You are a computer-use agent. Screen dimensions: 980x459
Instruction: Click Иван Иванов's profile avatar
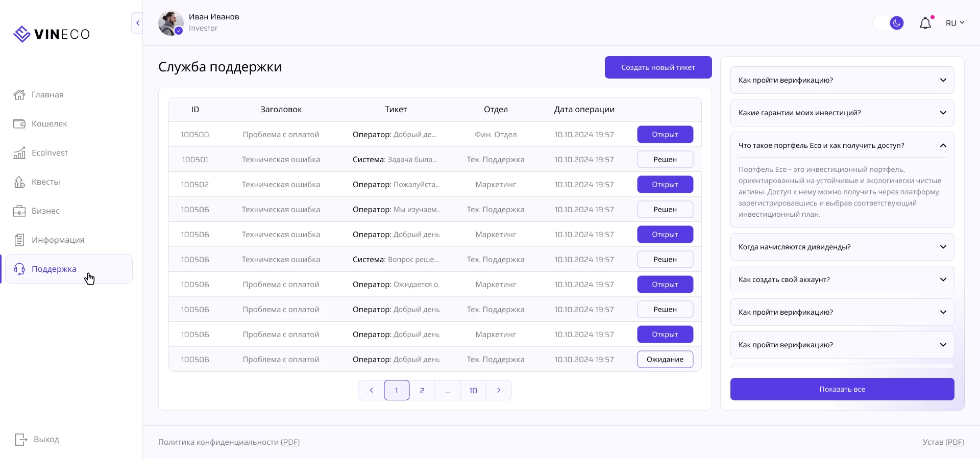click(170, 23)
